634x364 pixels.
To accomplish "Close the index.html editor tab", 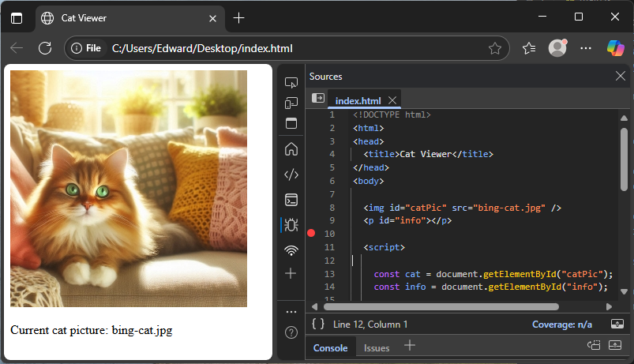I will tap(392, 100).
